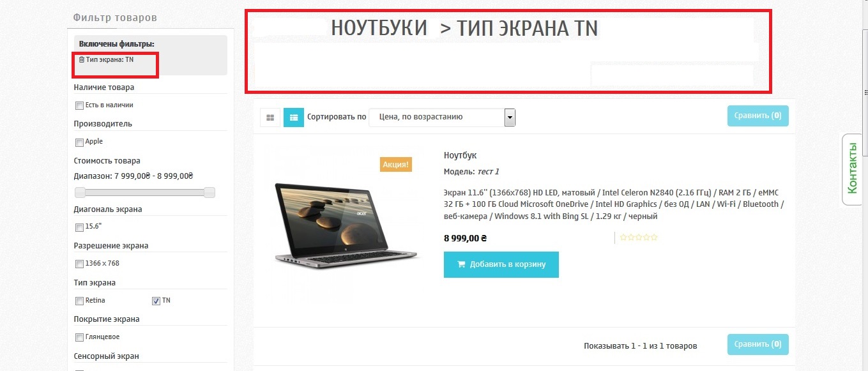Switch to list view icon
Image resolution: width=868 pixels, height=371 pixels.
click(294, 117)
